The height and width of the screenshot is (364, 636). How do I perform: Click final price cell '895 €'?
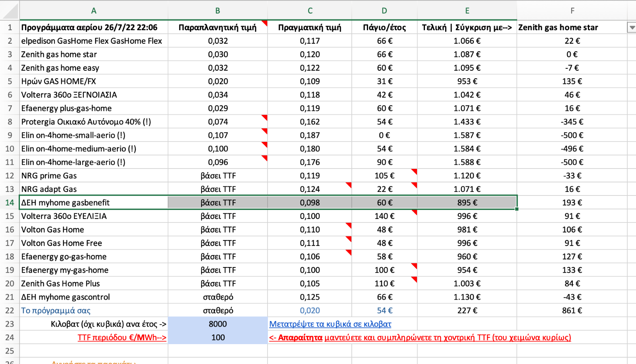tap(467, 203)
